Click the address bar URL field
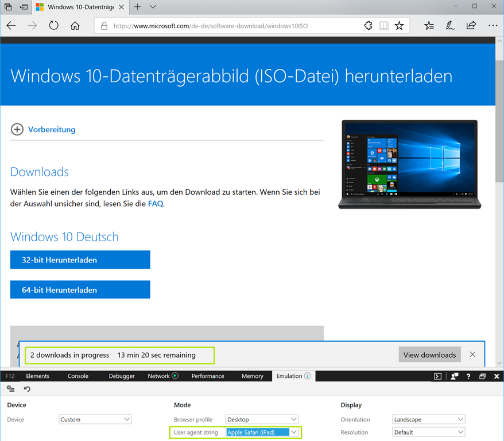Screen dimensions: 504x441 coord(230,26)
